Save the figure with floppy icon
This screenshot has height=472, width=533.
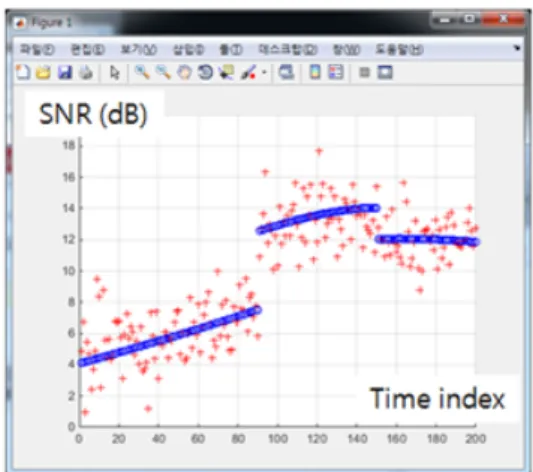point(65,72)
